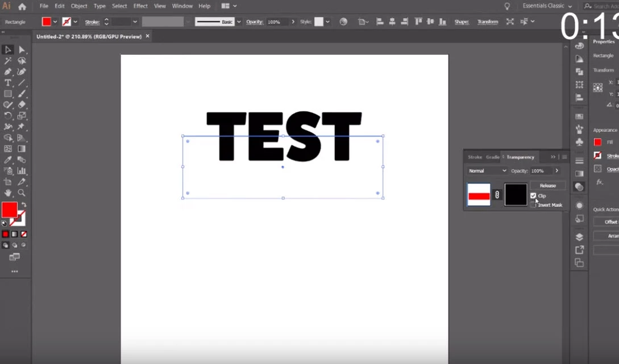The image size is (619, 364).
Task: Open Essentials Classic workspace switcher
Action: tap(547, 6)
